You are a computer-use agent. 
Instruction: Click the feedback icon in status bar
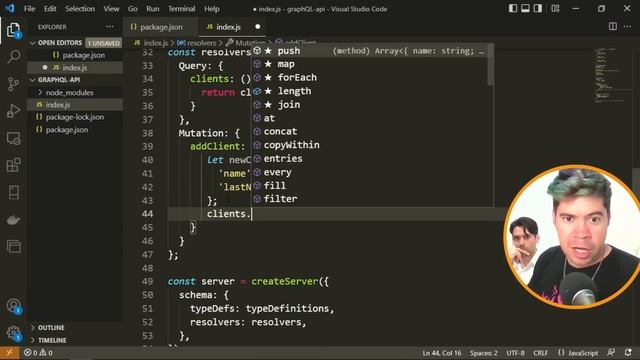(x=611, y=353)
